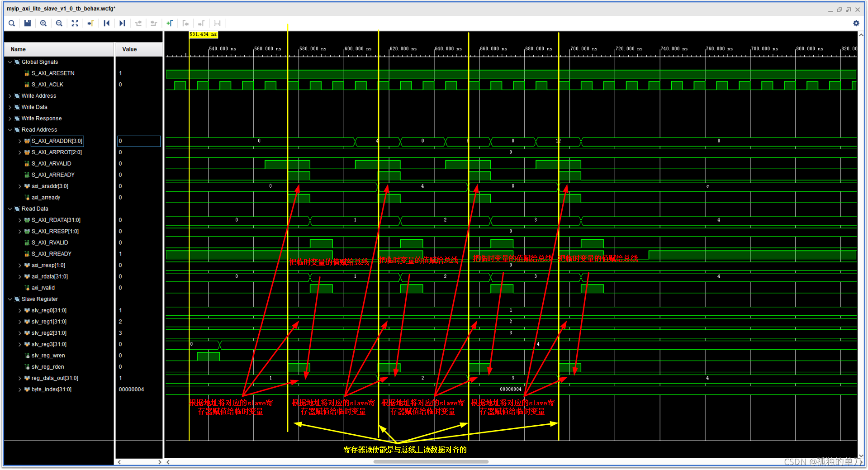This screenshot has width=868, height=470.
Task: Expand S_AXI_ARADDR[3:0] bus bits
Action: [x=19, y=141]
